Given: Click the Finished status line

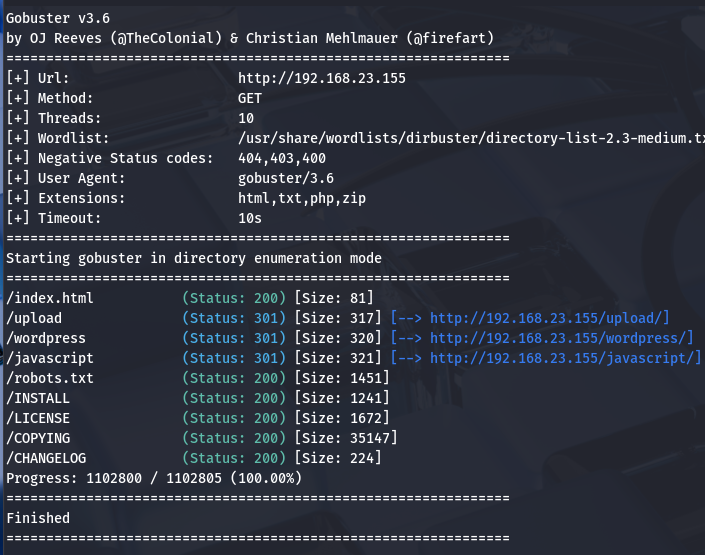Looking at the screenshot, I should tap(38, 518).
